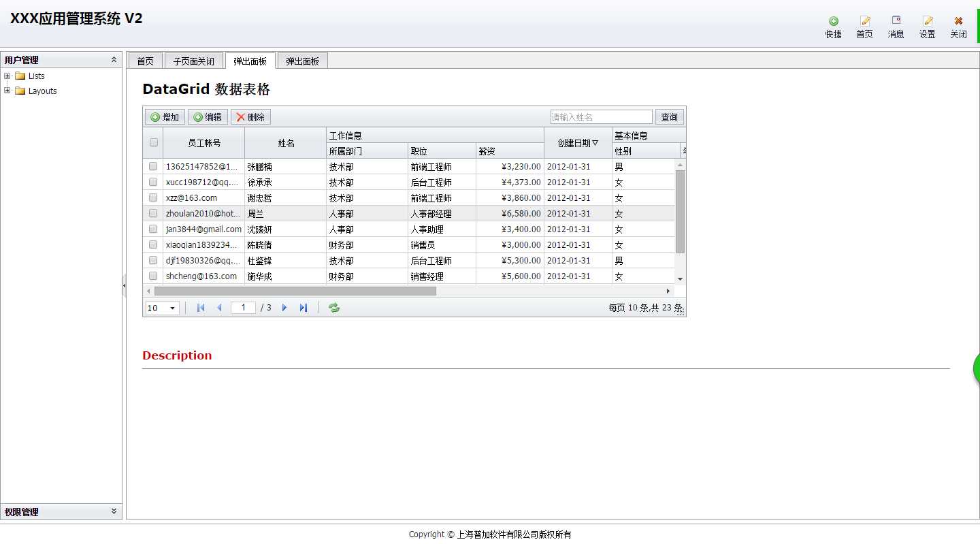Check the row for 杜鉴锋
The image size is (980, 544).
[153, 260]
